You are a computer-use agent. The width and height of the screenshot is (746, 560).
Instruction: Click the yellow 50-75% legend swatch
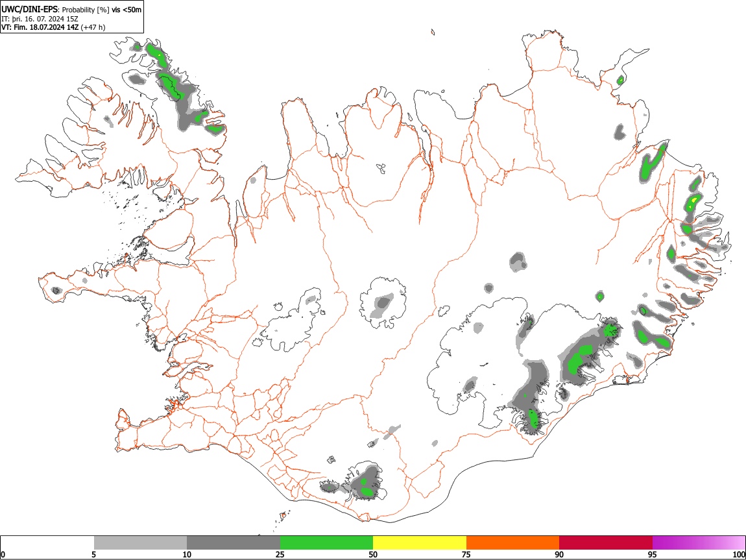pos(420,543)
